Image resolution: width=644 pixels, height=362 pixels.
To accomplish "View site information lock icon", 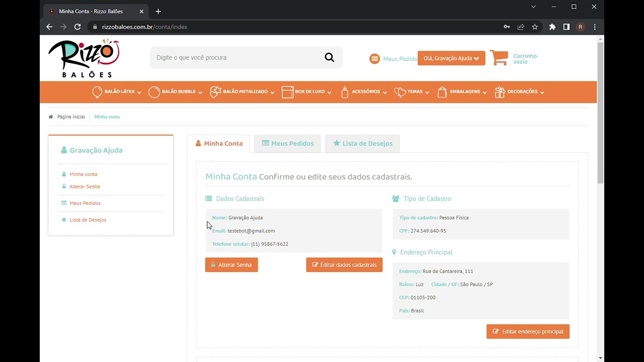I will tap(95, 27).
